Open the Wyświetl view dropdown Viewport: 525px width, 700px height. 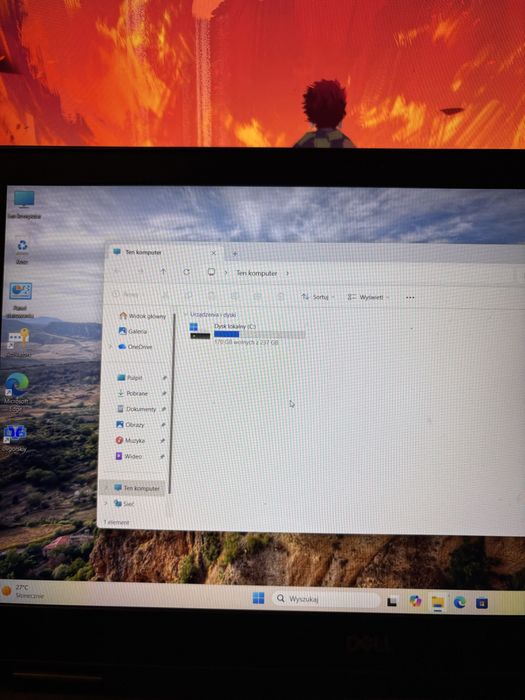(x=369, y=297)
